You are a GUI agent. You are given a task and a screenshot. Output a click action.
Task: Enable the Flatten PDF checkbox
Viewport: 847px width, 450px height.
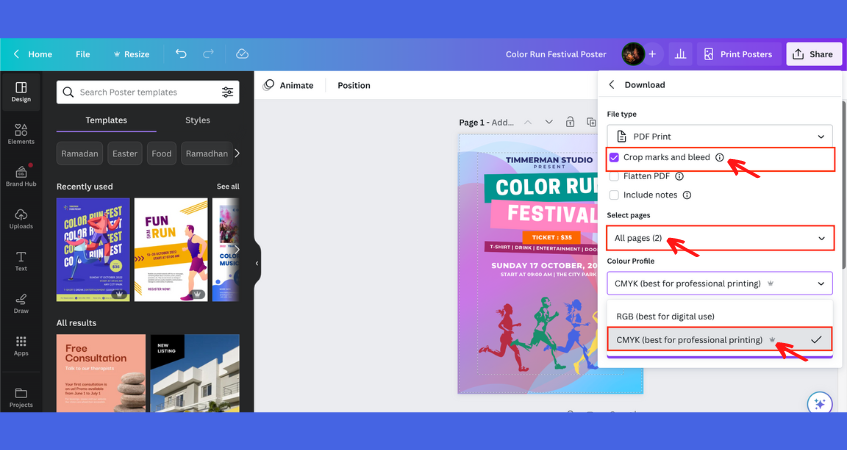tap(614, 176)
